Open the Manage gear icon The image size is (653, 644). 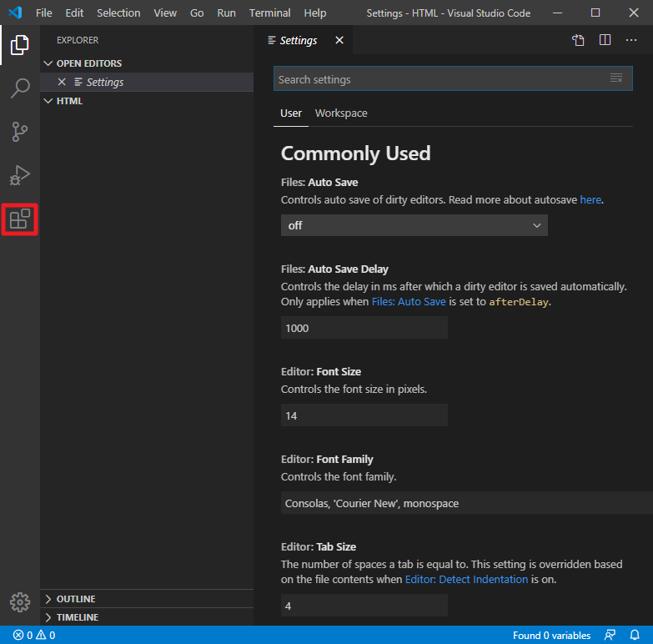19,602
